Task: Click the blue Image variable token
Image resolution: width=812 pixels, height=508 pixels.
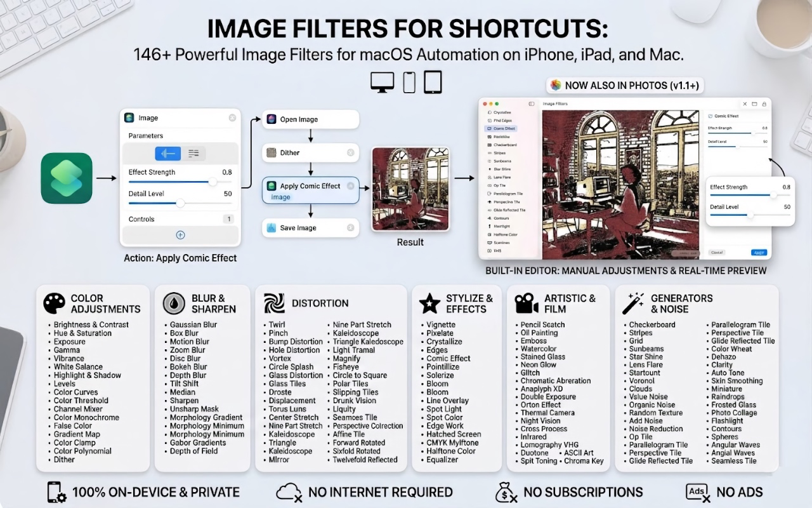Action: 281,197
